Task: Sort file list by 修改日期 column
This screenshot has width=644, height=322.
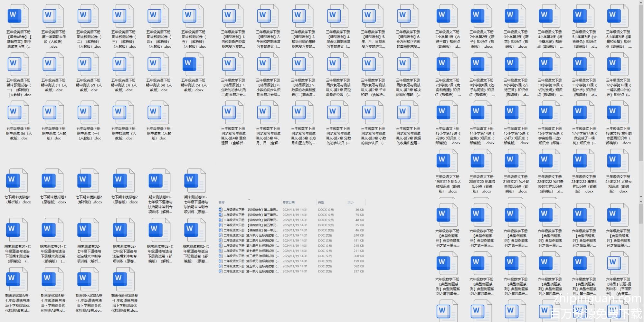Action: pyautogui.click(x=289, y=202)
